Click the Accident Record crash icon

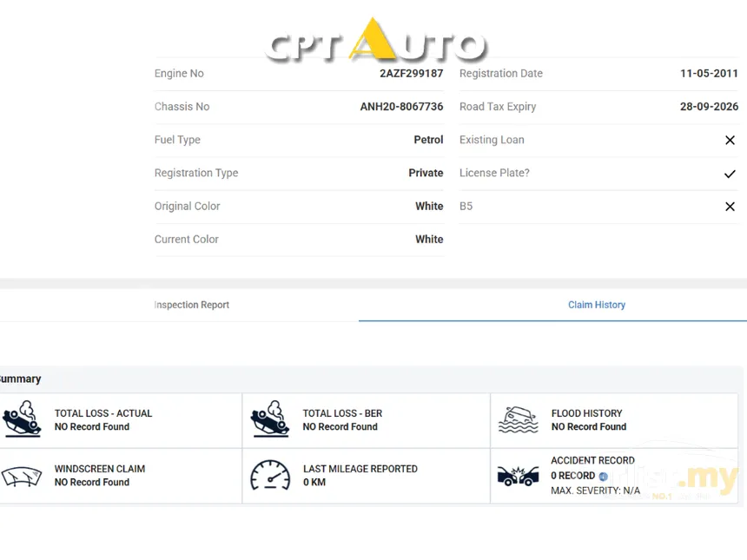click(x=519, y=476)
